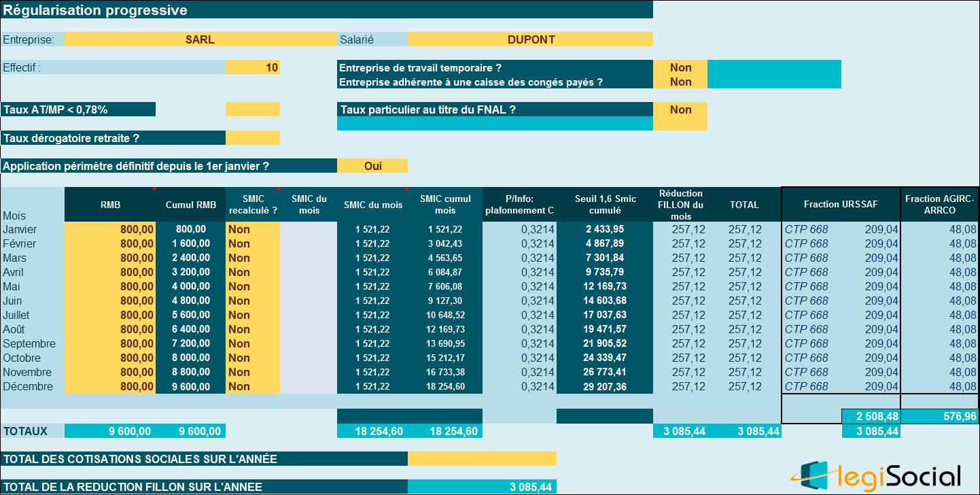
Task: Toggle the Application périmètre définitif Oui cell
Action: pos(372,166)
